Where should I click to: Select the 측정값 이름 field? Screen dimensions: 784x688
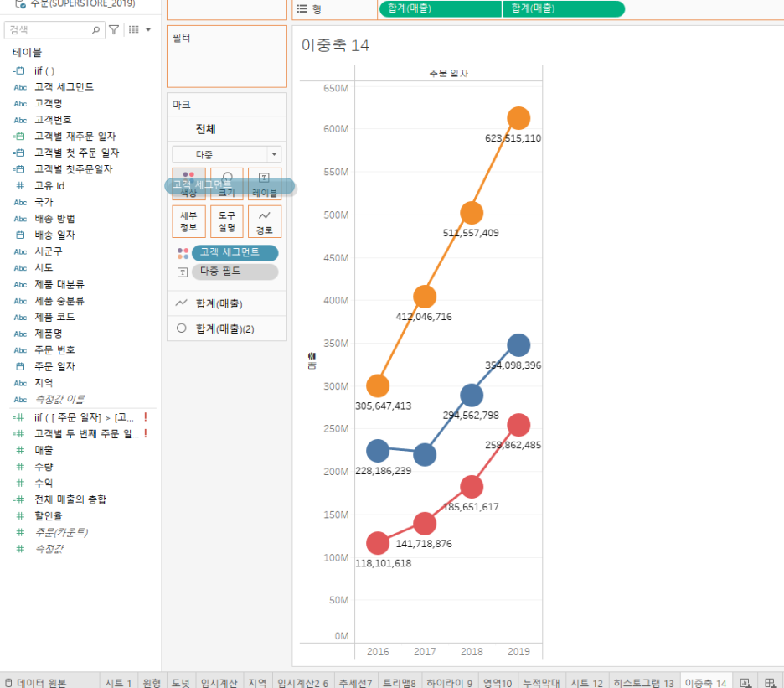[x=59, y=399]
